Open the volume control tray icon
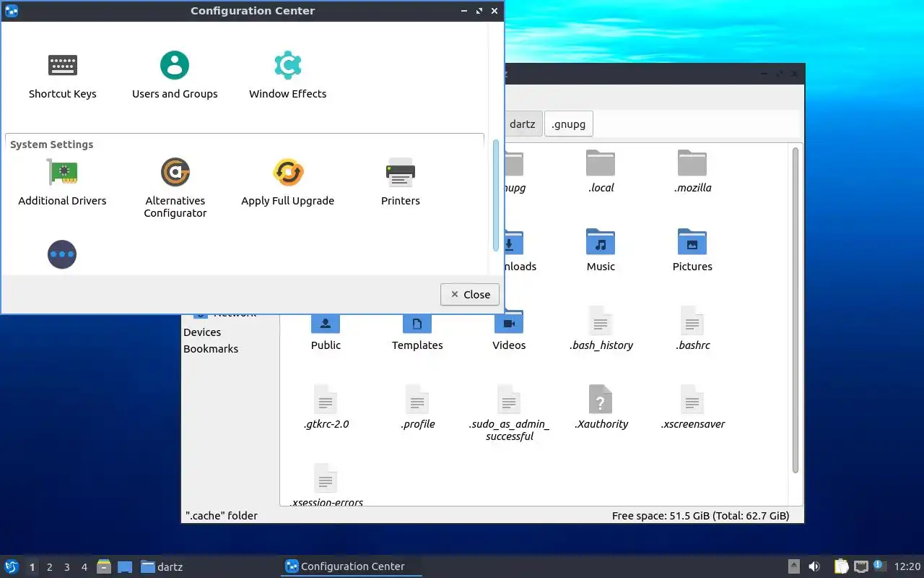 click(x=814, y=566)
